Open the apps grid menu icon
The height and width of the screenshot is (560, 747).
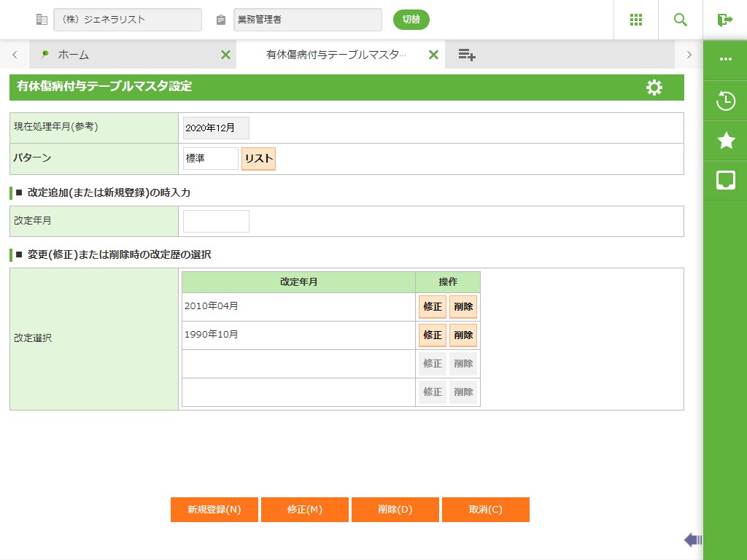click(x=635, y=20)
